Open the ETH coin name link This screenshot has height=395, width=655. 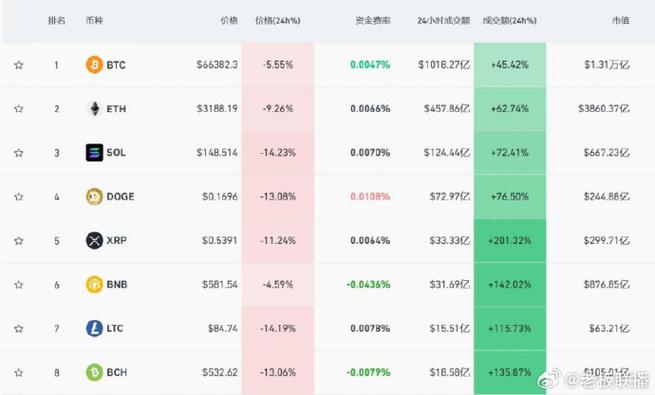click(x=116, y=109)
